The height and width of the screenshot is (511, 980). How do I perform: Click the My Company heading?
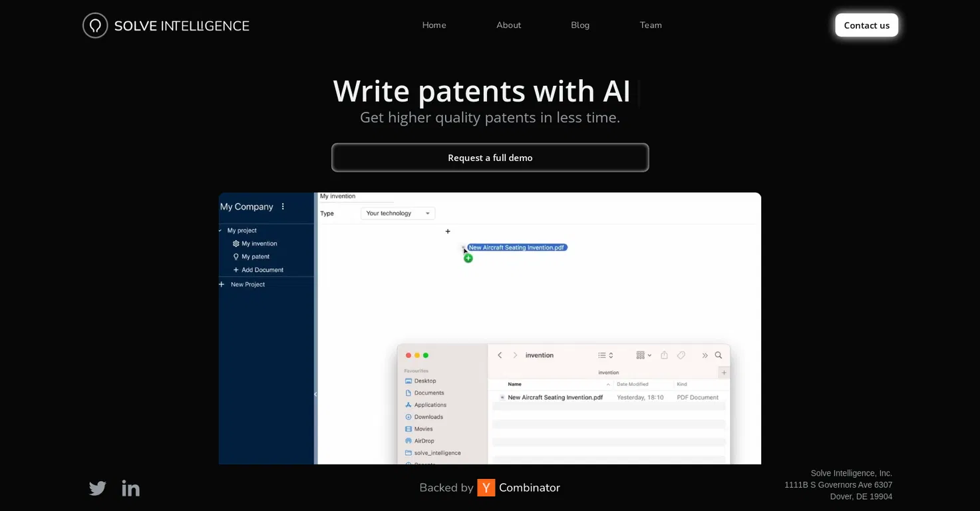247,207
